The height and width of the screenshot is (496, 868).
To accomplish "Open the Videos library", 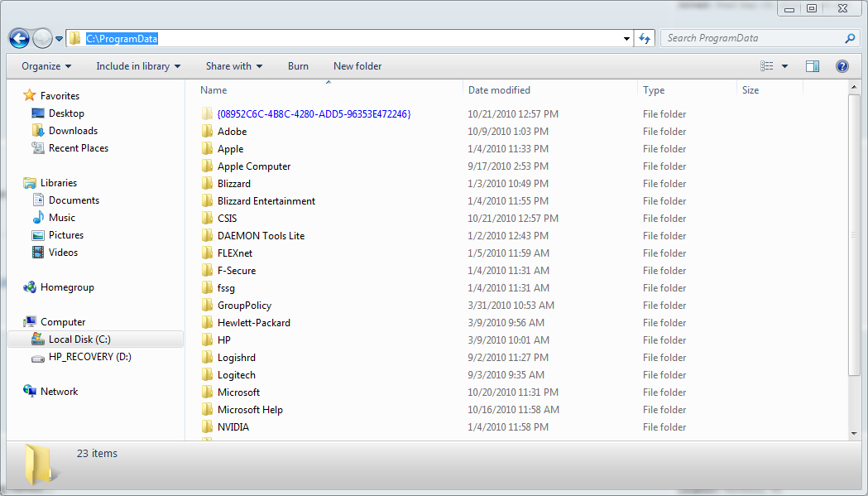I will pos(63,253).
